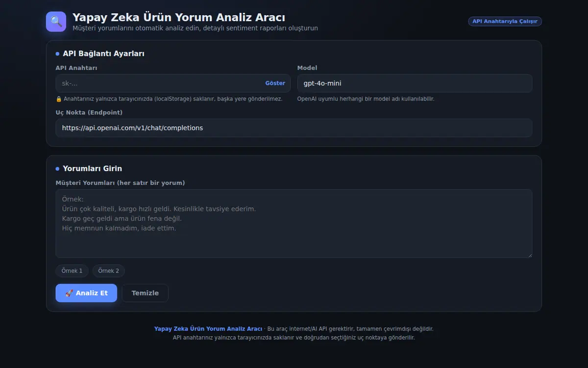The height and width of the screenshot is (368, 588).
Task: Toggle 'Göster' to reveal the API key
Action: (275, 83)
